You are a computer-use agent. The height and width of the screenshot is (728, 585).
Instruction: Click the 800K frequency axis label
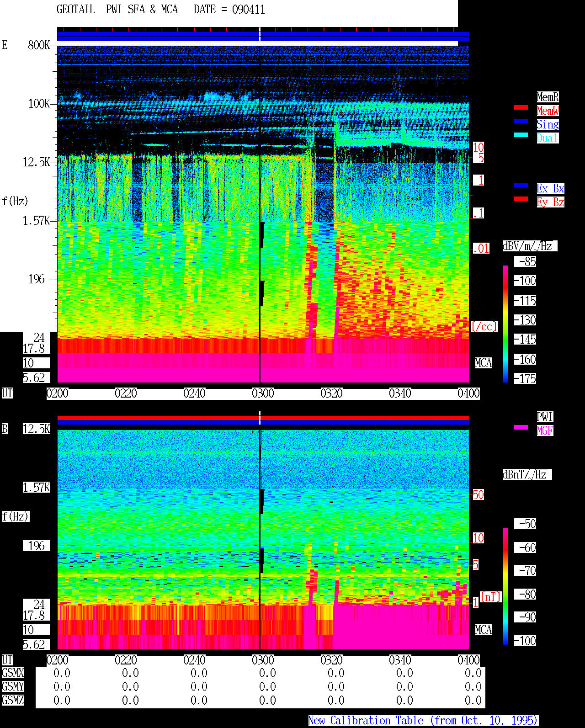click(x=39, y=45)
